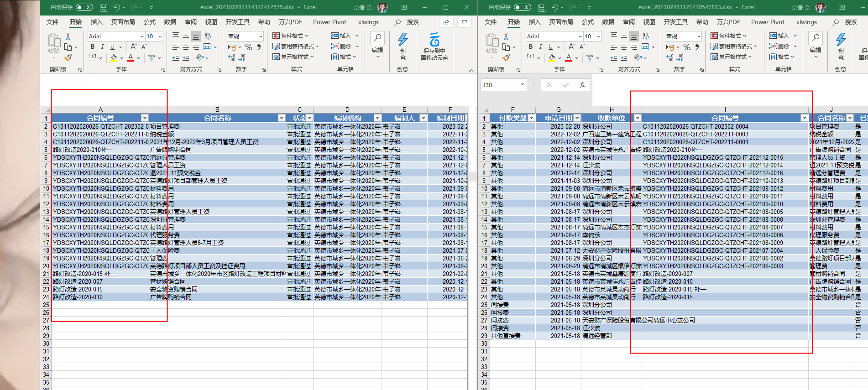Click the Undo icon in left Excel window

pos(117,8)
